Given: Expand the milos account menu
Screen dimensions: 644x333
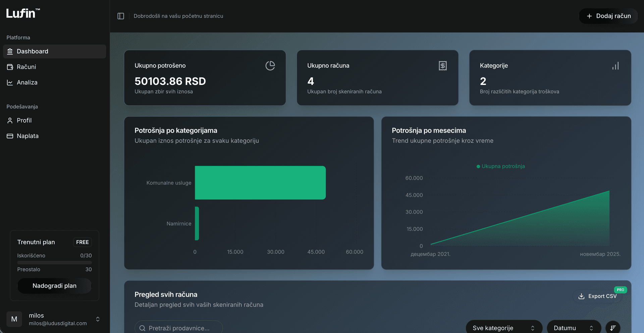Looking at the screenshot, I should [x=98, y=319].
